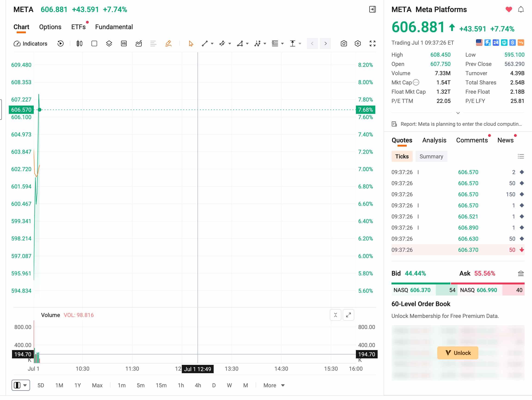Select the candlestick chart type icon
The width and height of the screenshot is (532, 400).
click(x=79, y=43)
